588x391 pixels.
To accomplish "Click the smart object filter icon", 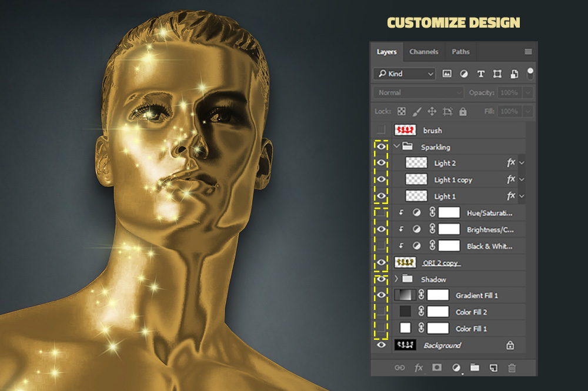I will (x=514, y=74).
